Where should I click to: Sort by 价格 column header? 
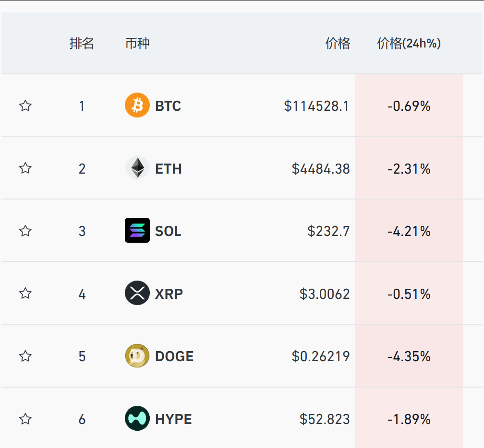pos(338,43)
